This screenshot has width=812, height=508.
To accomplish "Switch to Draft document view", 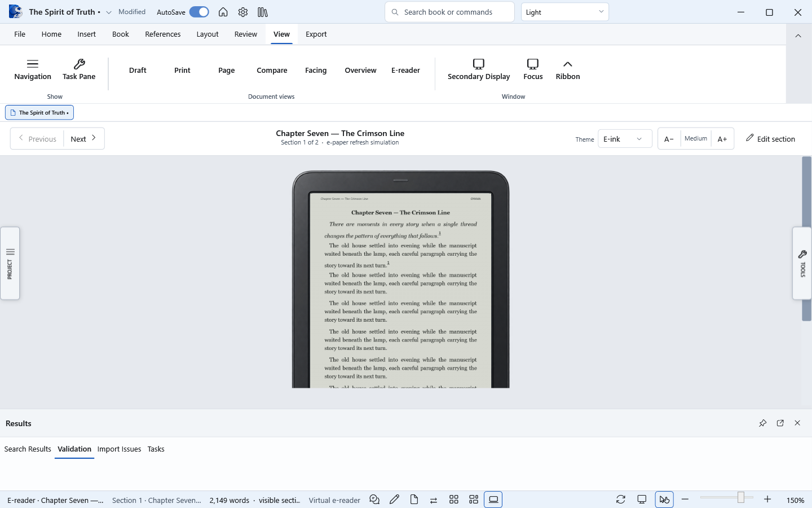I will coord(138,70).
